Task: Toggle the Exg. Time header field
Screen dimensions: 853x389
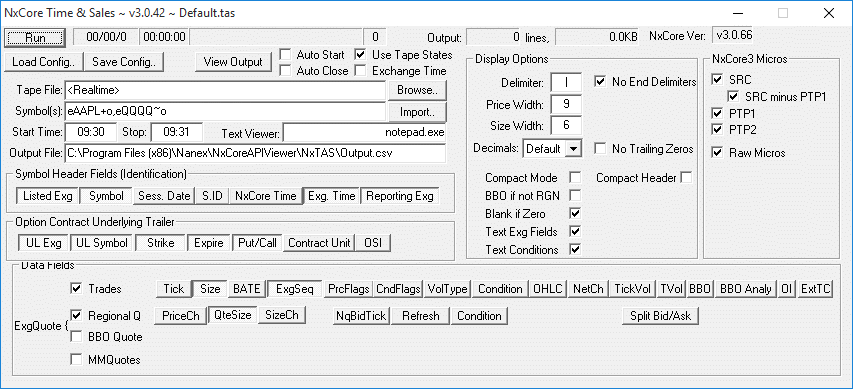Action: point(331,196)
